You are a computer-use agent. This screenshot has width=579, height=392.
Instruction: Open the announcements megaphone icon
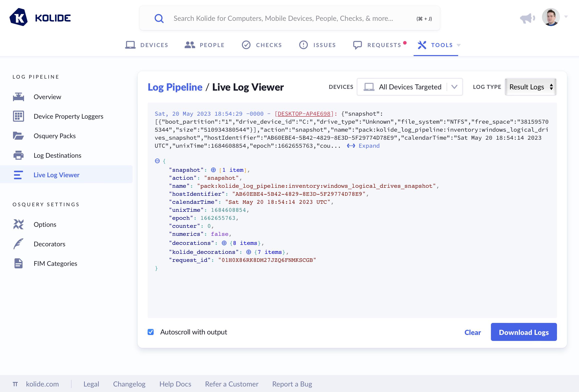527,18
